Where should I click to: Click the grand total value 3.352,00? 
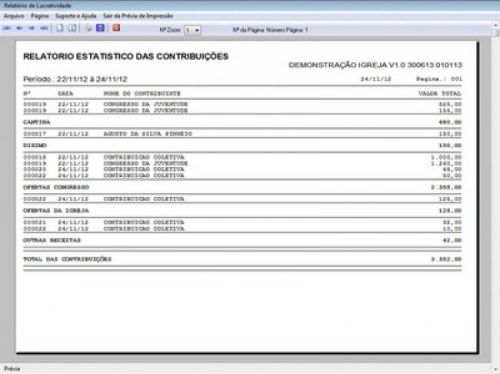[446, 259]
